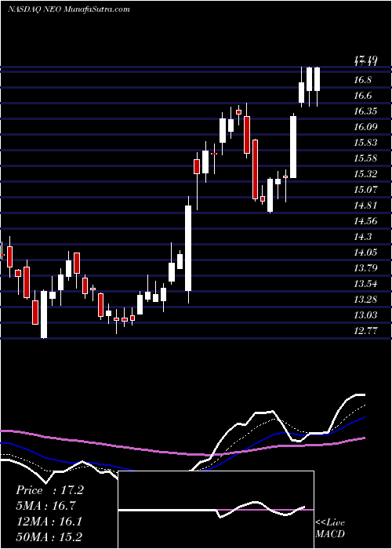This screenshot has width=392, height=549.
Task: Click the 14.81 price axis label
Action: pos(365,205)
